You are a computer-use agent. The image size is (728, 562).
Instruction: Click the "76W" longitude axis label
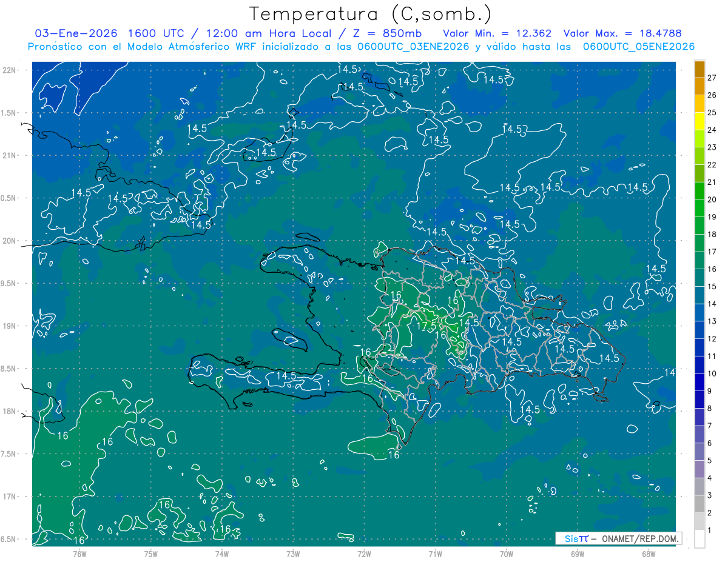[x=79, y=554]
